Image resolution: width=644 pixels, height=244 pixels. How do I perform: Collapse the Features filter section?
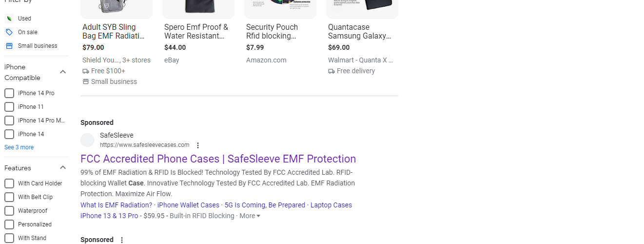63,168
